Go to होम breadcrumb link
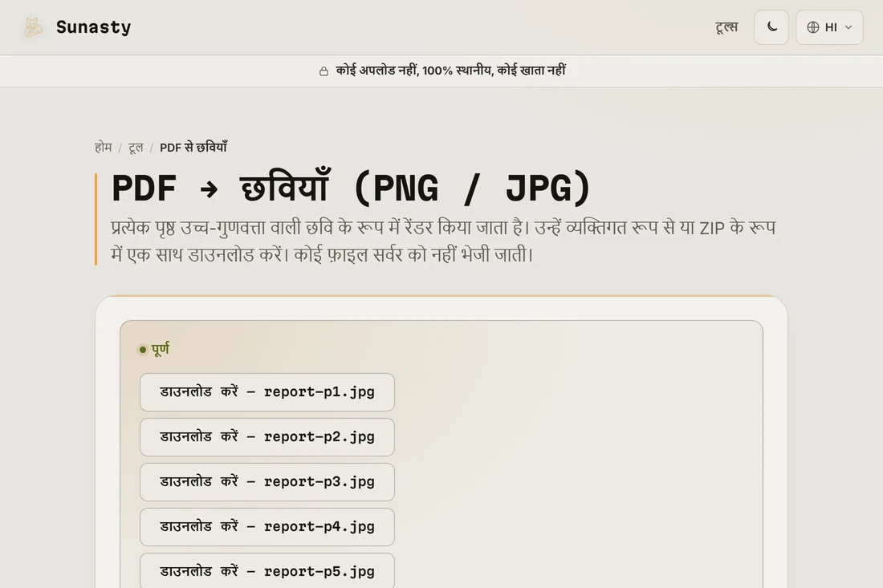 tap(103, 148)
